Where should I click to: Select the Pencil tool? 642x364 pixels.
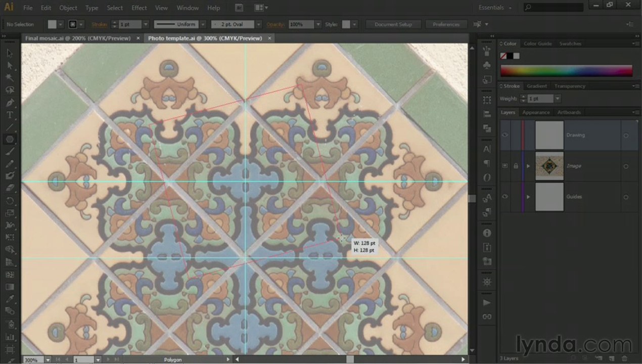click(x=10, y=164)
